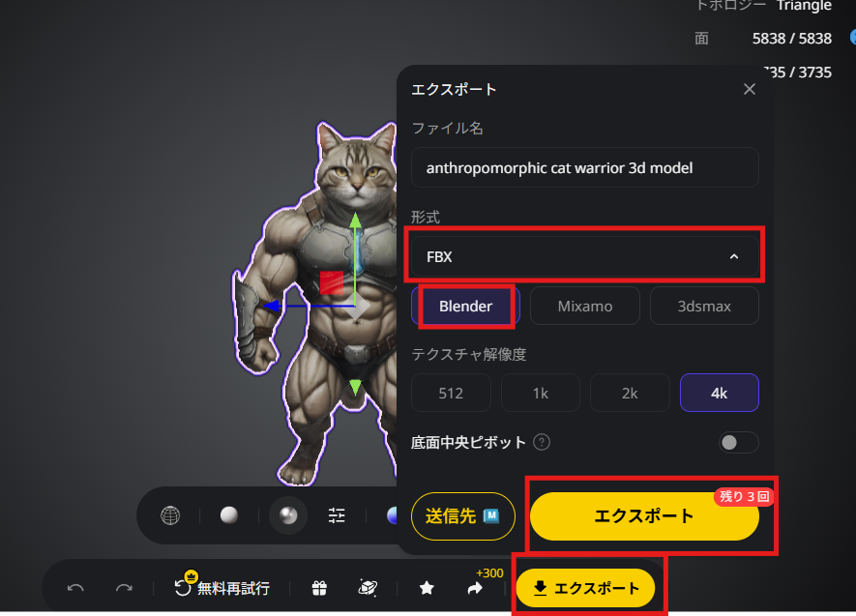Expand the FBX format dropdown
856x616 pixels.
(584, 256)
